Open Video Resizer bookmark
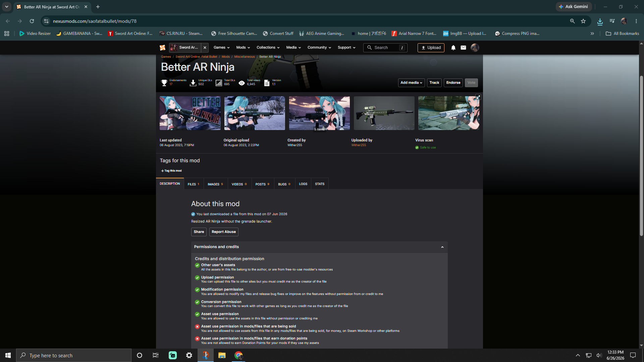Viewport: 644px width, 362px height. 35,34
